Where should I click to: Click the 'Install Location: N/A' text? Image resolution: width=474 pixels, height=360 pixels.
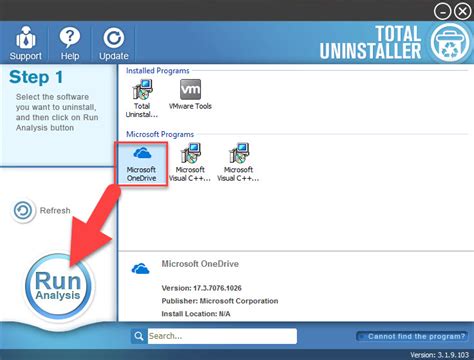[x=196, y=314]
